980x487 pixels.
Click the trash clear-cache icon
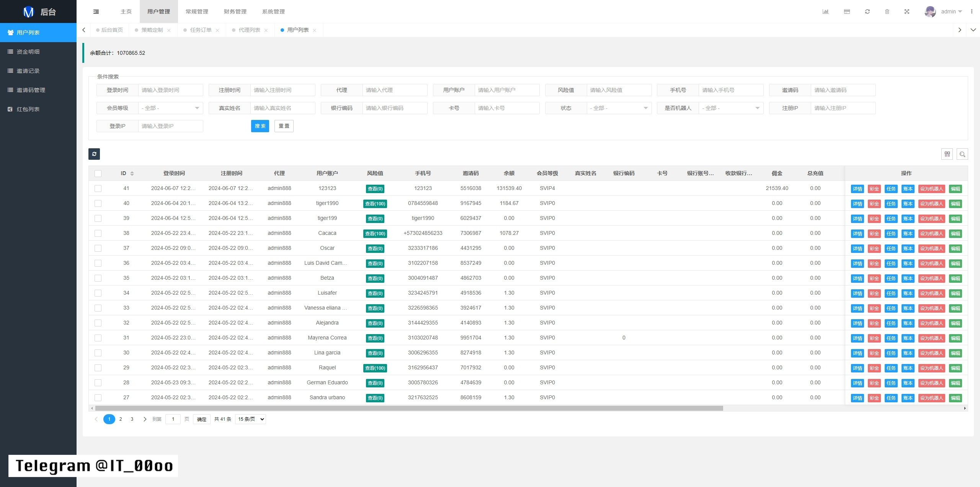(887, 11)
